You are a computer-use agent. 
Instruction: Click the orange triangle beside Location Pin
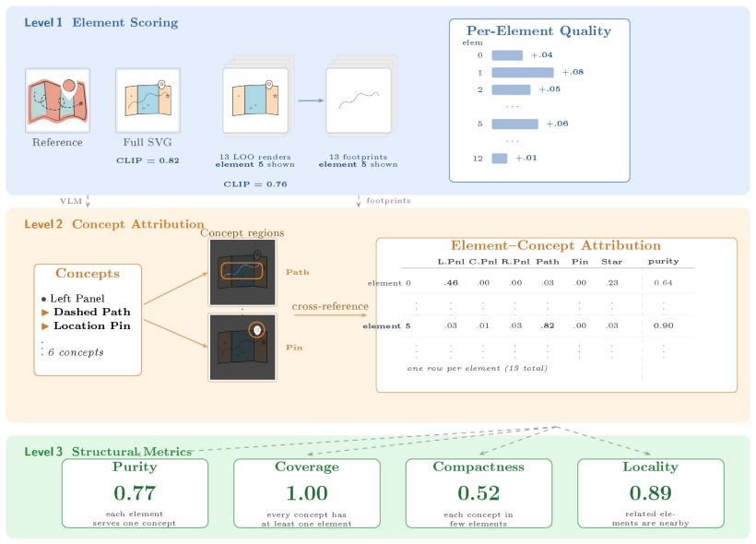click(45, 326)
